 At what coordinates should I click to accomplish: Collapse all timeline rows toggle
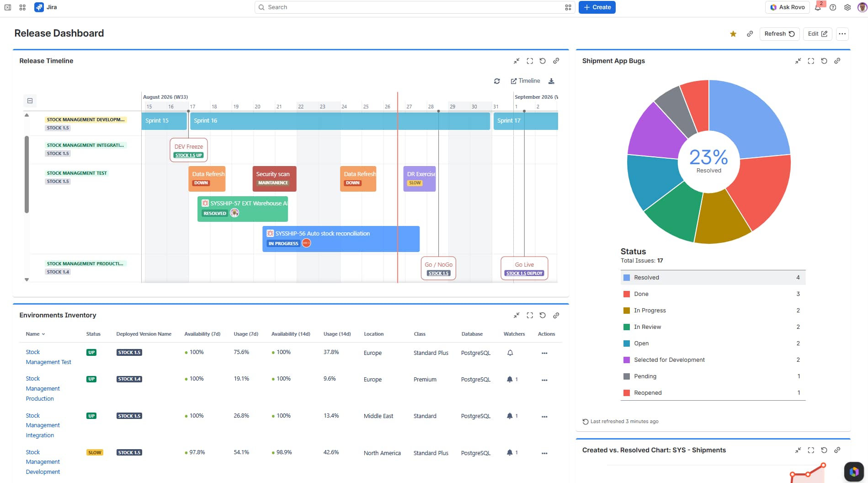(30, 101)
